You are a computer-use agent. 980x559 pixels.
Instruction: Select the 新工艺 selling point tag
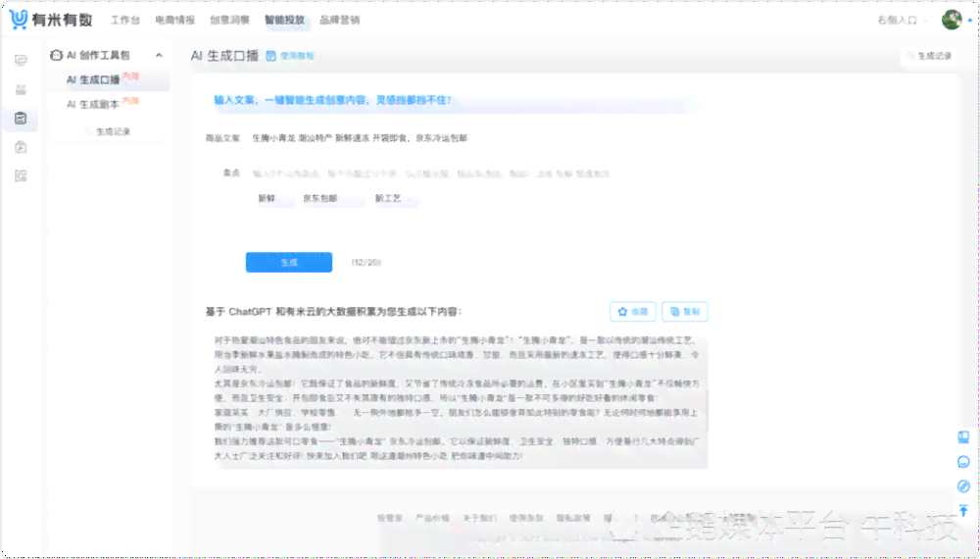click(x=396, y=198)
